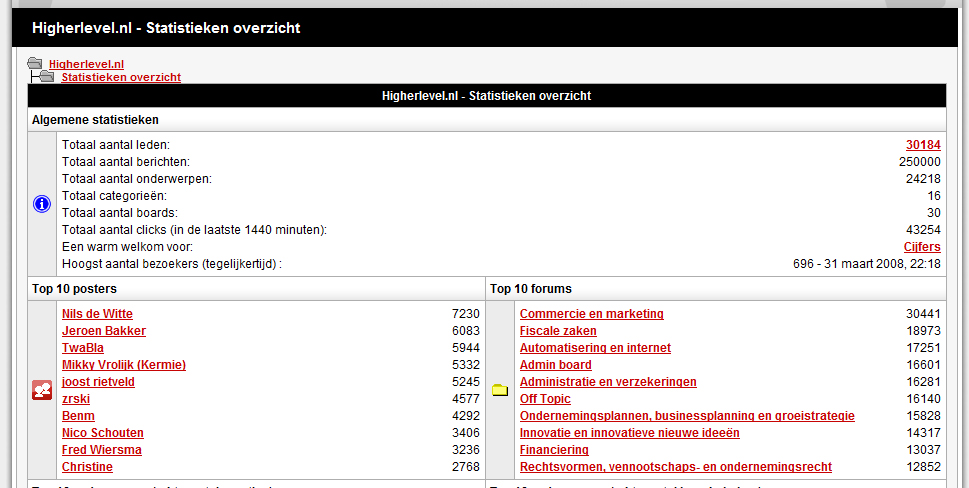Click the yellow folder icon for top forums
969x488 pixels.
point(500,390)
